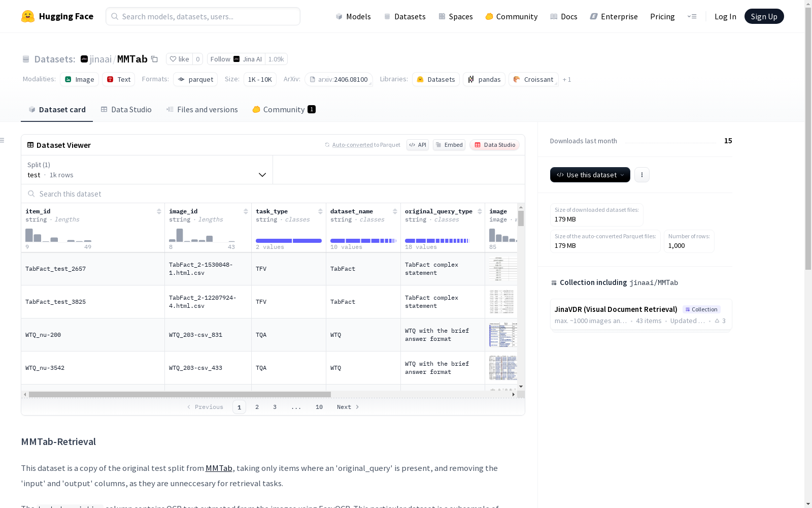Click the item_id lengths histogram
This screenshot has width=812, height=508.
click(58, 235)
